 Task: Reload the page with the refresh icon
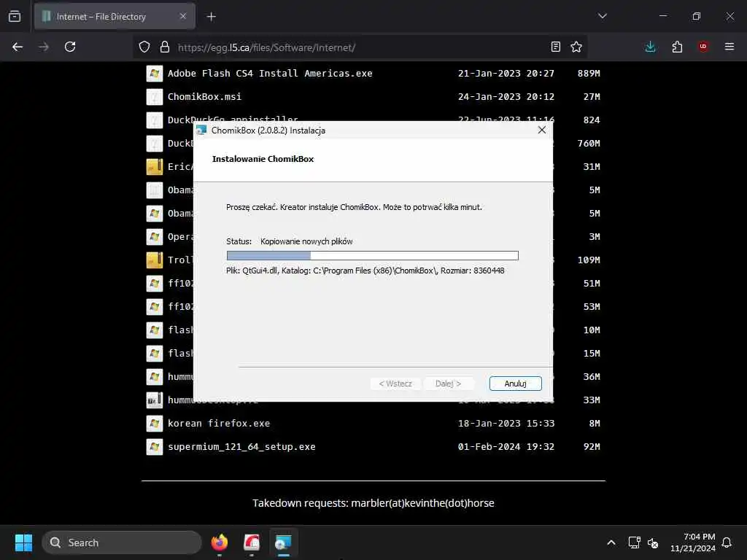(70, 47)
